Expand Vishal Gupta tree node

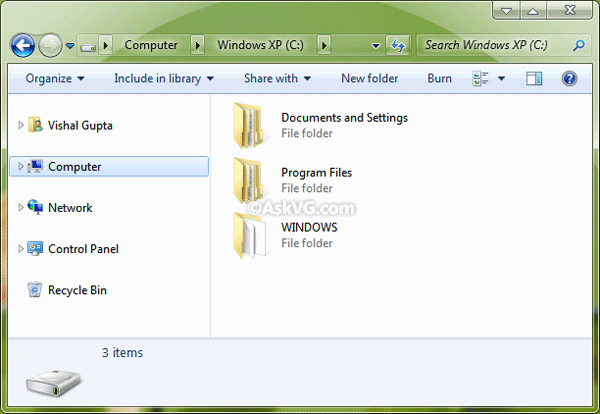[21, 126]
